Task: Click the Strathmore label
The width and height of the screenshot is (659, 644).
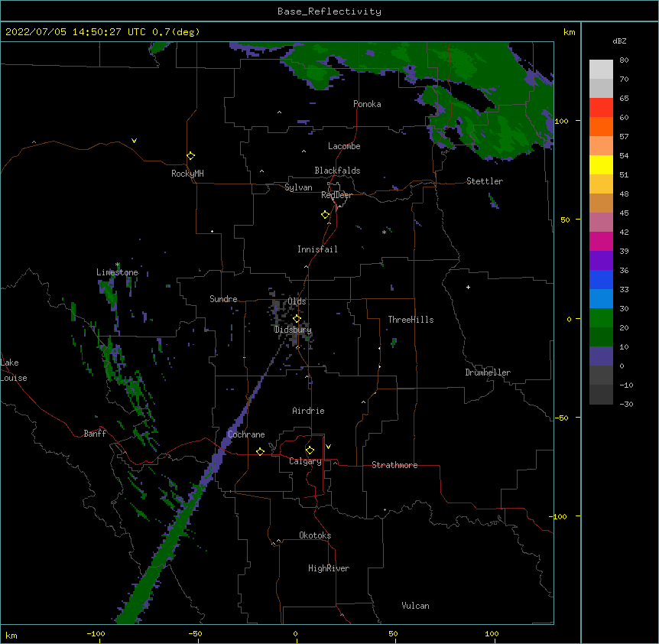Action: (394, 465)
